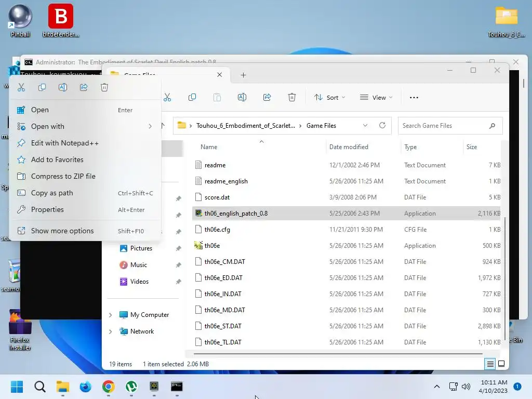
Task: Click volume speaker tray icon
Action: pyautogui.click(x=466, y=387)
